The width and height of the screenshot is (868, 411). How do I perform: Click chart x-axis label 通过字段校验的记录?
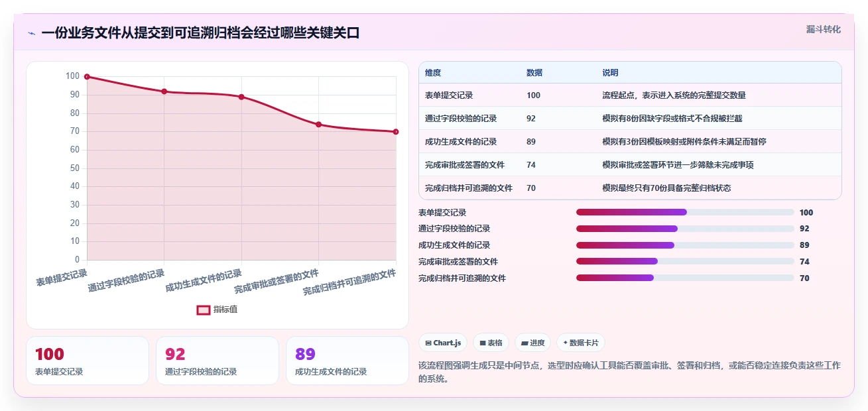point(126,281)
